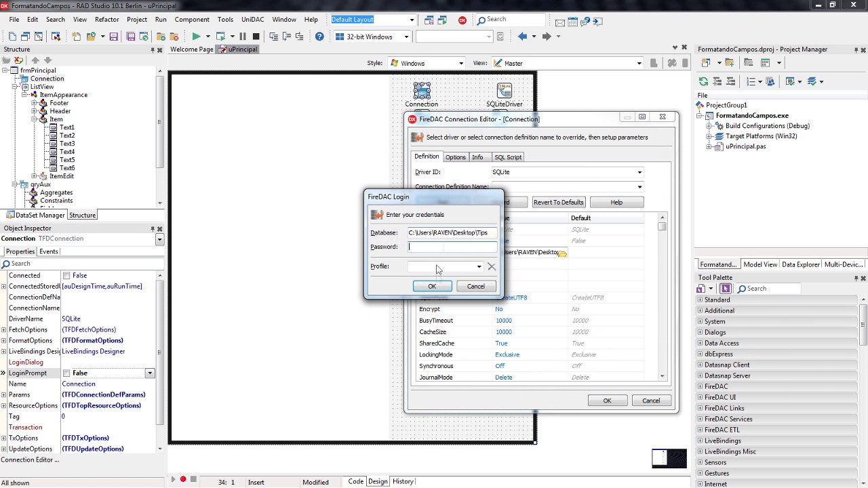Click the Save All toolbar icon
This screenshot has height=488, width=868.
(x=131, y=37)
